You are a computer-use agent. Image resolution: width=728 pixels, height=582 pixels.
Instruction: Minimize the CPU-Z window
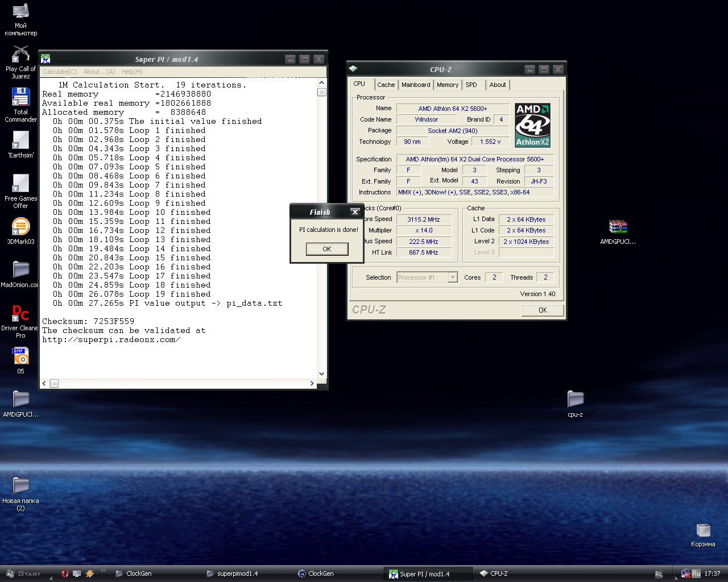pos(530,69)
